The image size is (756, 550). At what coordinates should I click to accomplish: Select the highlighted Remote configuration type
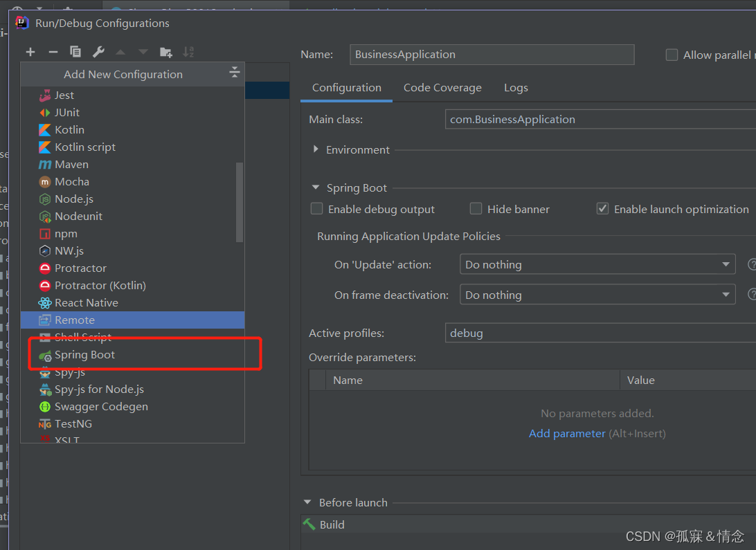click(133, 320)
